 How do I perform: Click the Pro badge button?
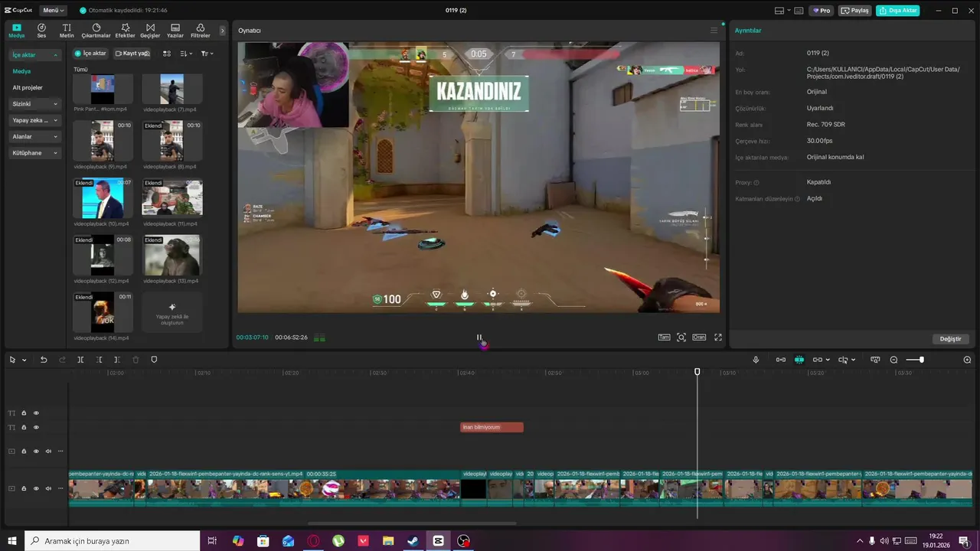click(822, 11)
